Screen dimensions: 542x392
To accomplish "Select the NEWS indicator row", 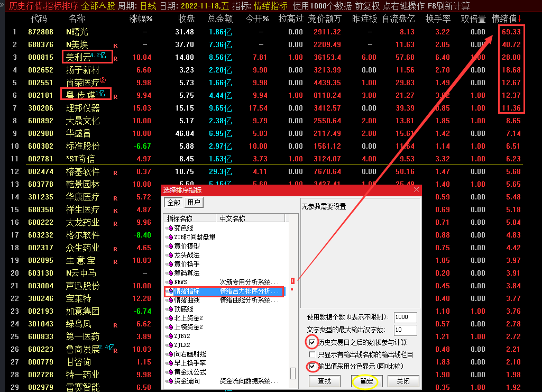I will (x=224, y=282).
